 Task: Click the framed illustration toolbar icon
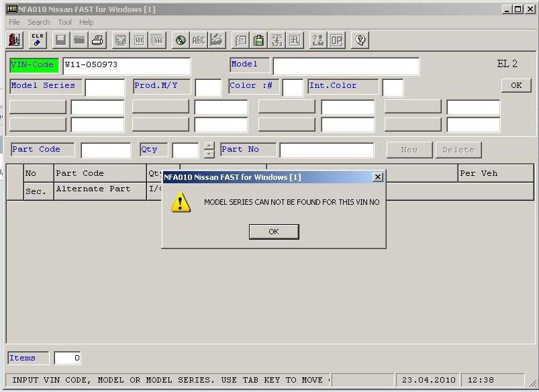(121, 40)
